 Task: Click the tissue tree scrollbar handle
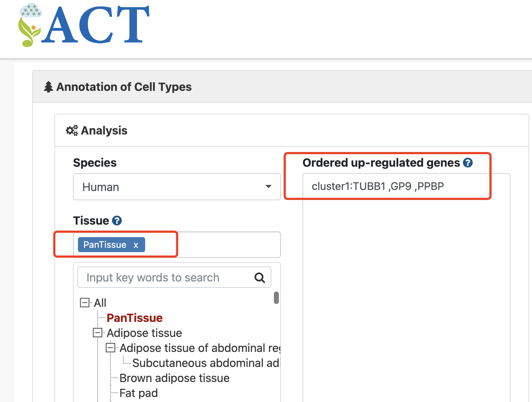click(276, 298)
